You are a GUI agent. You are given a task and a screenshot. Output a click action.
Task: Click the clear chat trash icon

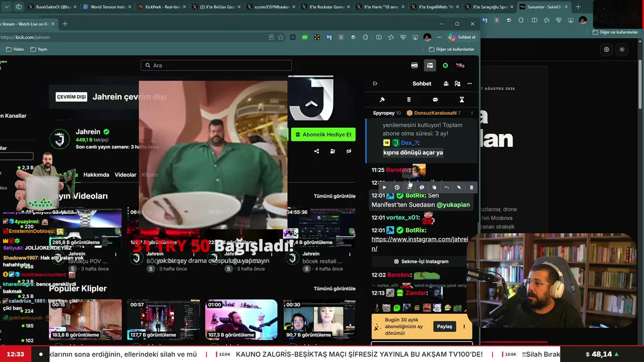pos(409,100)
